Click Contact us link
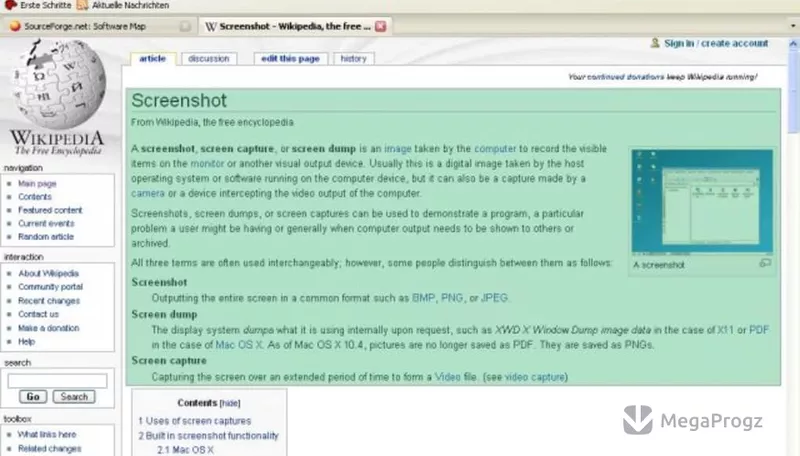The width and height of the screenshot is (800, 456). click(x=38, y=314)
